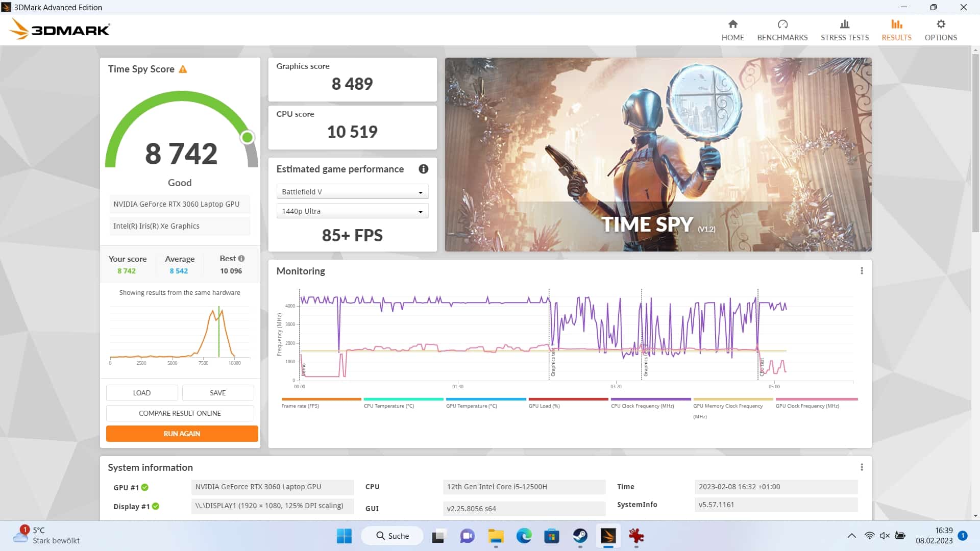Switch to the RESULTS tab

click(x=896, y=30)
